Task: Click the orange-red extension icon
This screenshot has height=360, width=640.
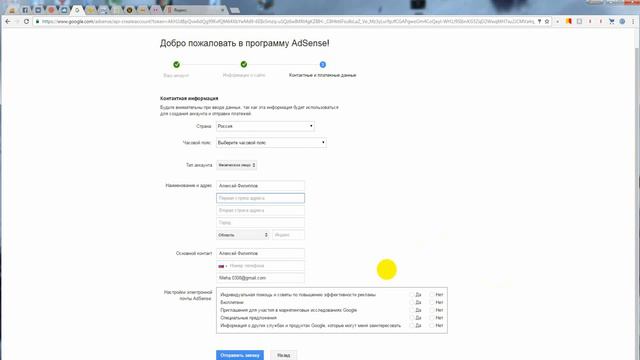Action: point(569,21)
